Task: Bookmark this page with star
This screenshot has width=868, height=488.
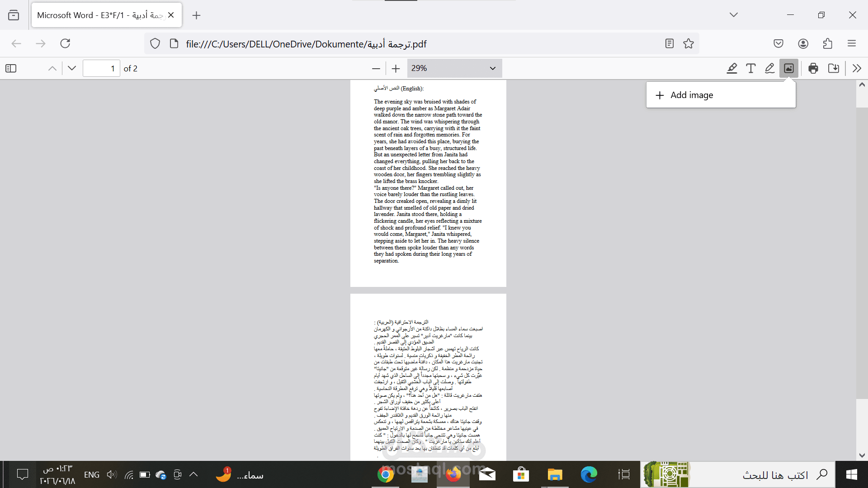Action: 689,43
